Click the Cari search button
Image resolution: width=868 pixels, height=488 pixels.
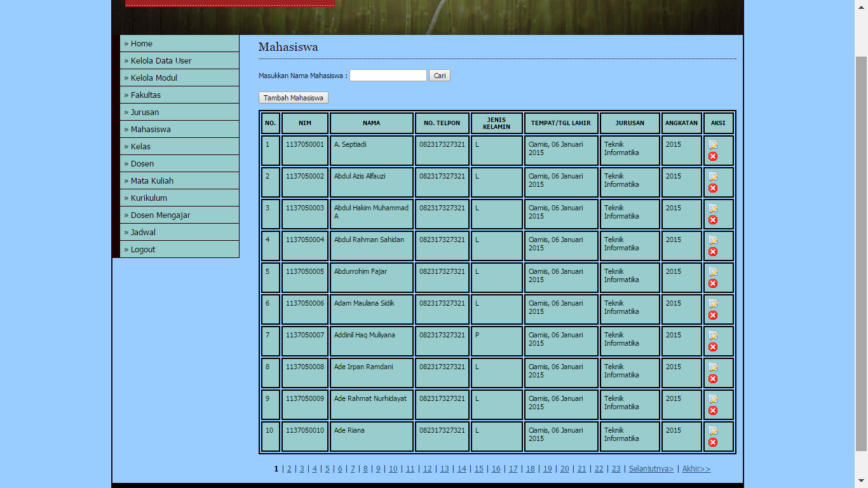pyautogui.click(x=439, y=76)
